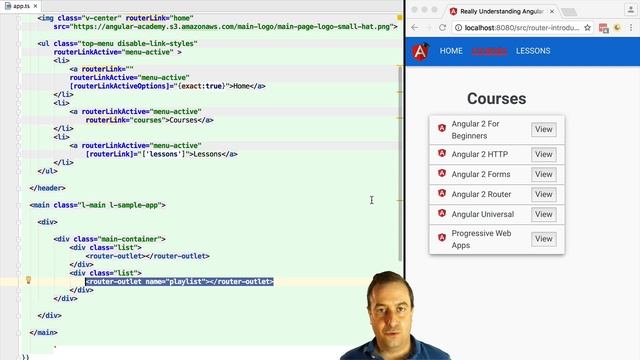Image resolution: width=640 pixels, height=360 pixels.
Task: Close the app.ts editor tab
Action: [36, 6]
